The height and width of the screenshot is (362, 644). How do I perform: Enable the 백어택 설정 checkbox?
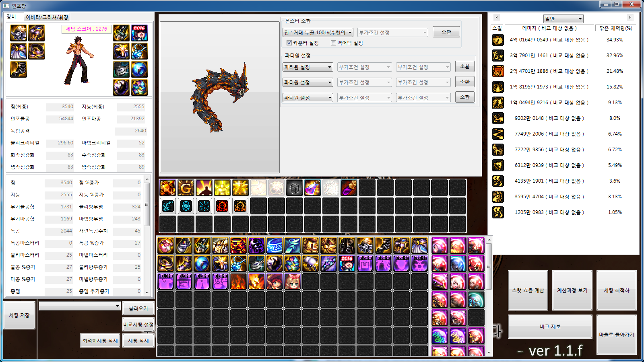click(x=333, y=43)
